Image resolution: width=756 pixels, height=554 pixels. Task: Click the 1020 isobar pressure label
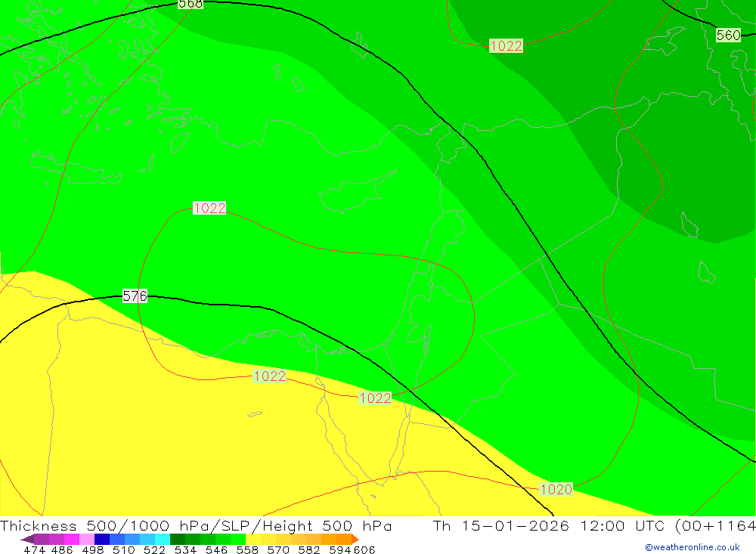click(556, 490)
